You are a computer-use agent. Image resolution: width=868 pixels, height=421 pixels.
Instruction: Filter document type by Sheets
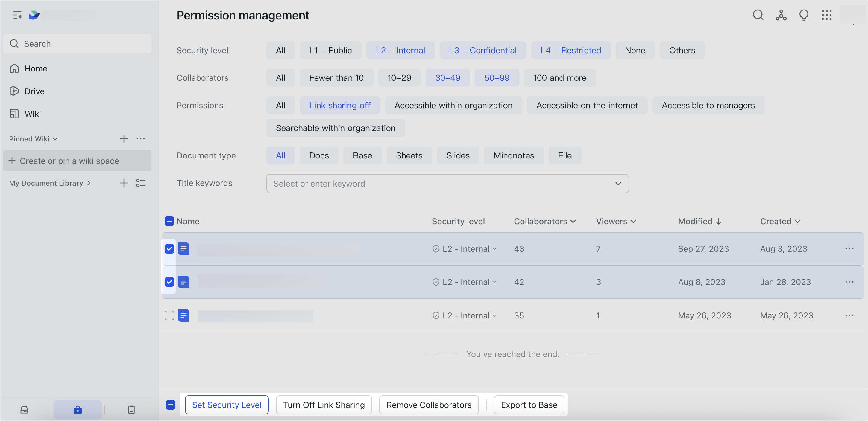[x=409, y=155]
